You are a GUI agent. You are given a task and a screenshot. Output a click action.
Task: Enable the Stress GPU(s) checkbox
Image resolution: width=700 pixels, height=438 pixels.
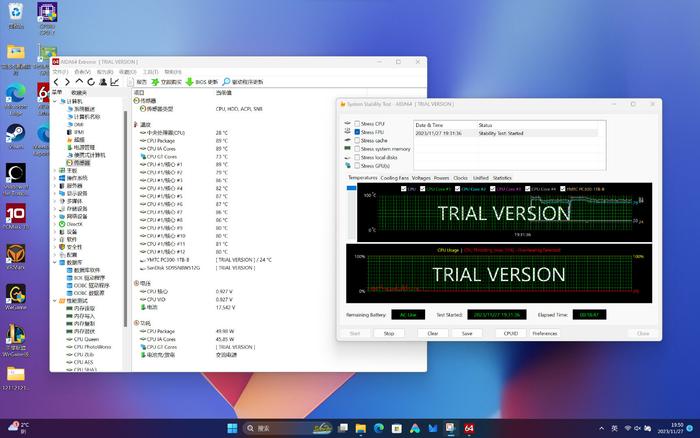click(357, 166)
